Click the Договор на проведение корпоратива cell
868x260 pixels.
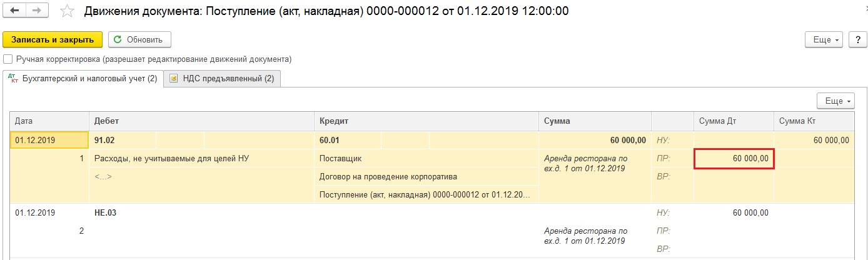pos(426,177)
